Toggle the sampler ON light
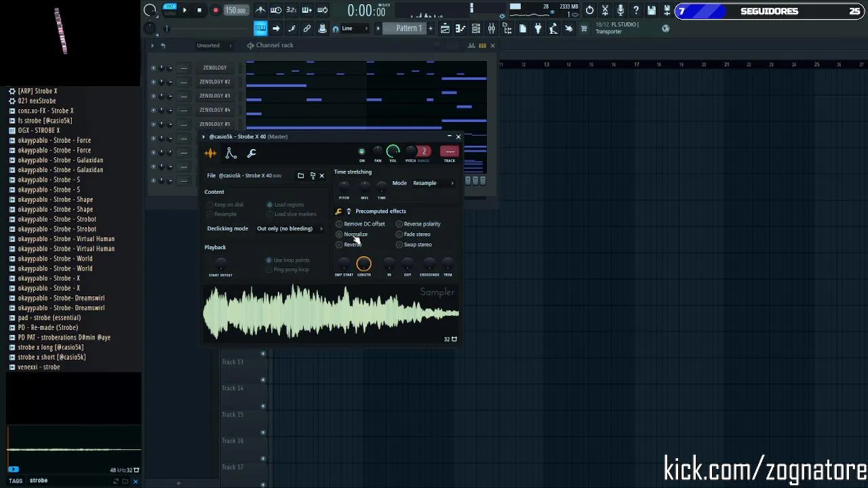Screen dimensions: 868x488 [361, 152]
